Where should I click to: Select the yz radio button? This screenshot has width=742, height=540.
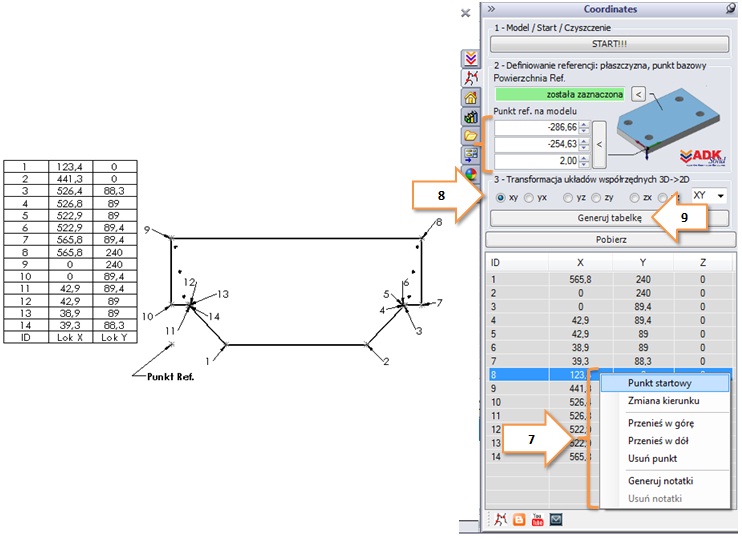coord(568,198)
